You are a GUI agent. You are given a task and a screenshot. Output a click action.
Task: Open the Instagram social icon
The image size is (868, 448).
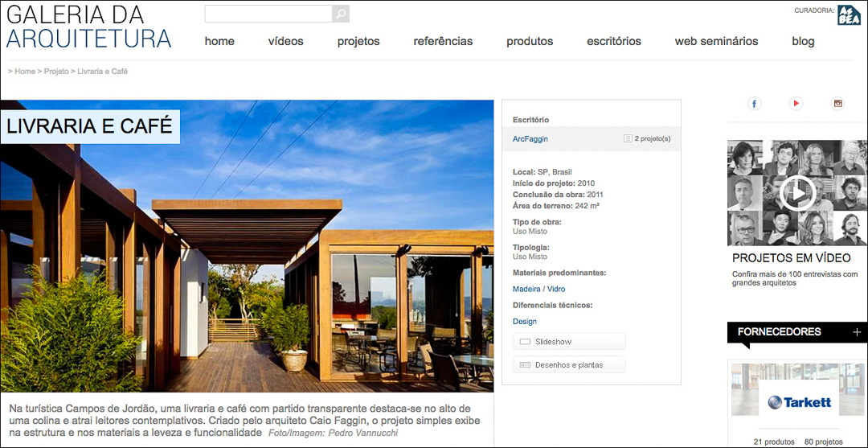tap(838, 104)
